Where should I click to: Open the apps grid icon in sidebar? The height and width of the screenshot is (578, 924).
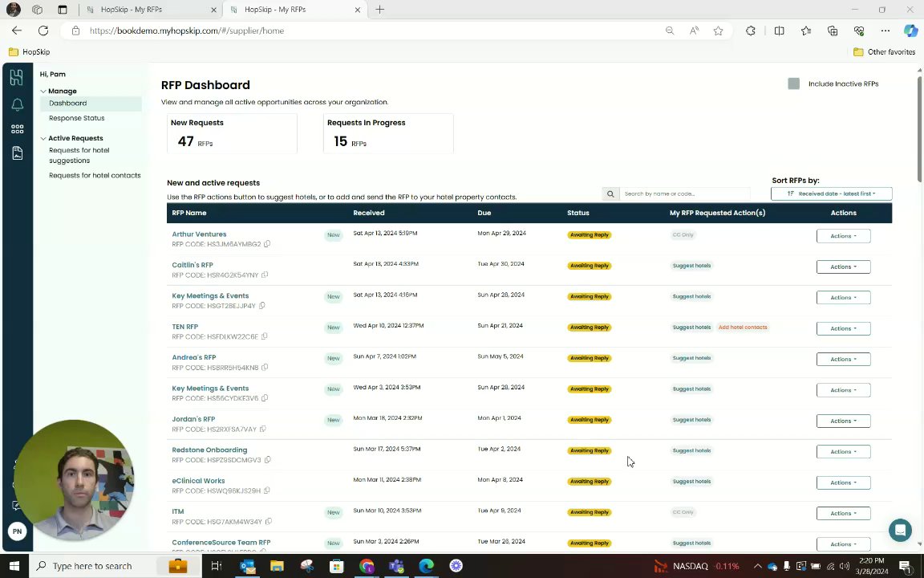[17, 128]
